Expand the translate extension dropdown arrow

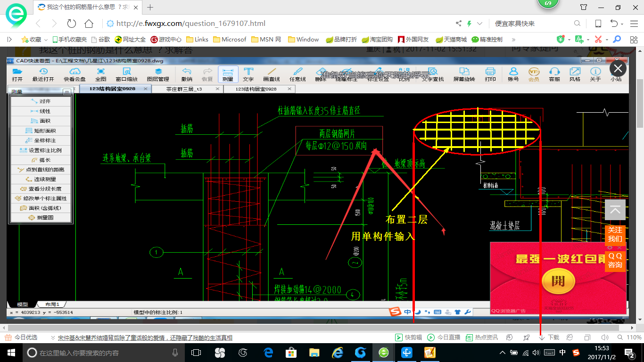[x=587, y=40]
